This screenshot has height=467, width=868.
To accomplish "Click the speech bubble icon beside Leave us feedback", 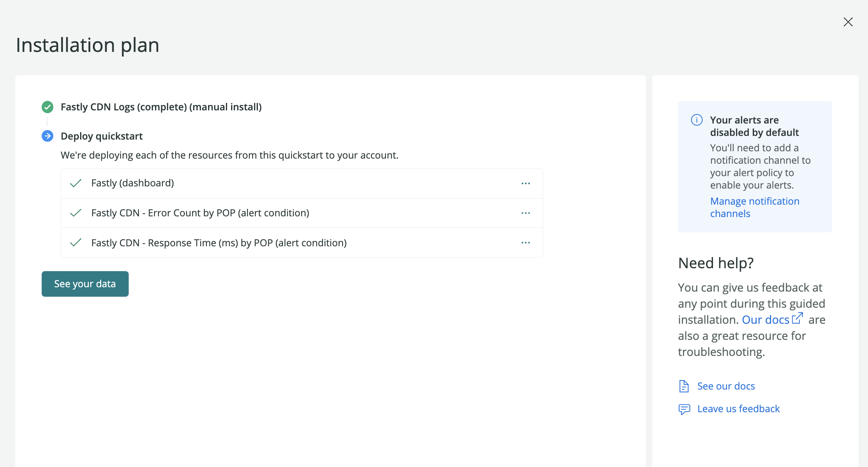I will [684, 409].
